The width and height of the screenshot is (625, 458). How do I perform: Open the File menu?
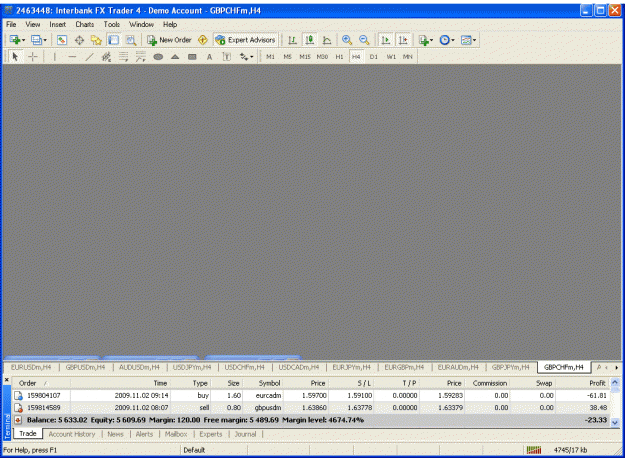(11, 24)
